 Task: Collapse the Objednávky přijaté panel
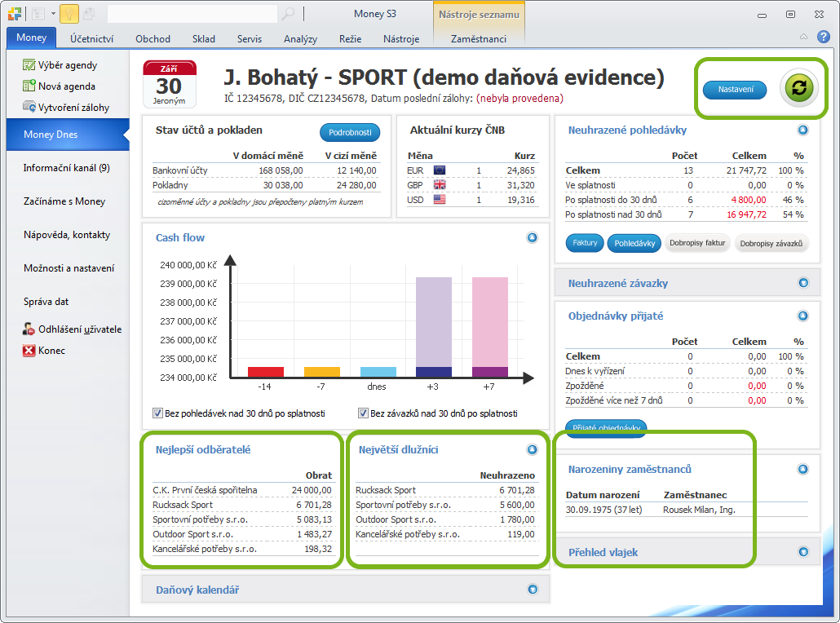coord(802,316)
